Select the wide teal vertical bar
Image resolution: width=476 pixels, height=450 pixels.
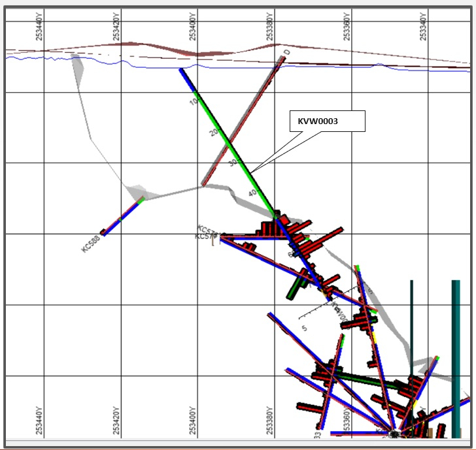click(456, 358)
